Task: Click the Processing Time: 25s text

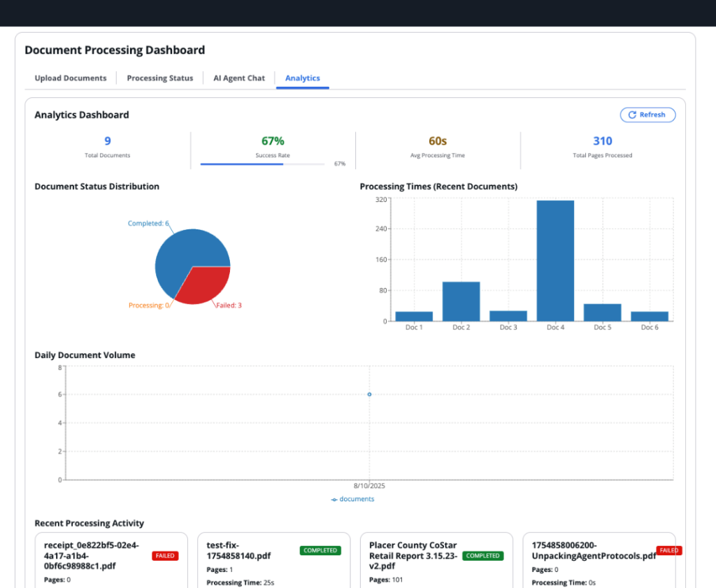Action: [241, 583]
